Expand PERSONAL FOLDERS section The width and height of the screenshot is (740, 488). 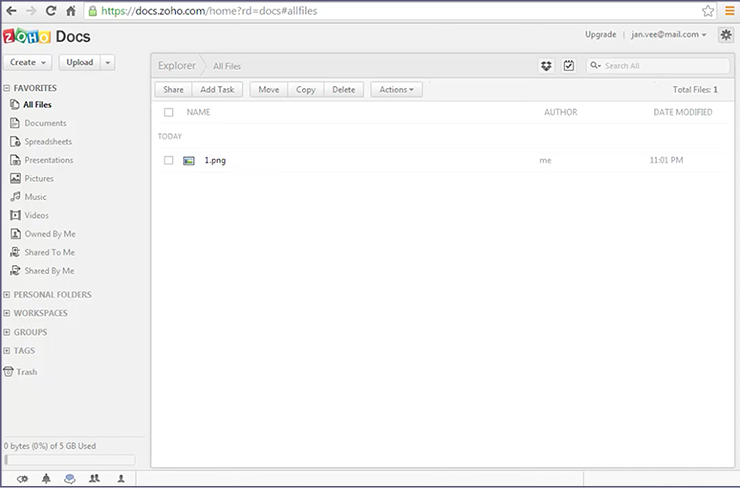(x=7, y=294)
